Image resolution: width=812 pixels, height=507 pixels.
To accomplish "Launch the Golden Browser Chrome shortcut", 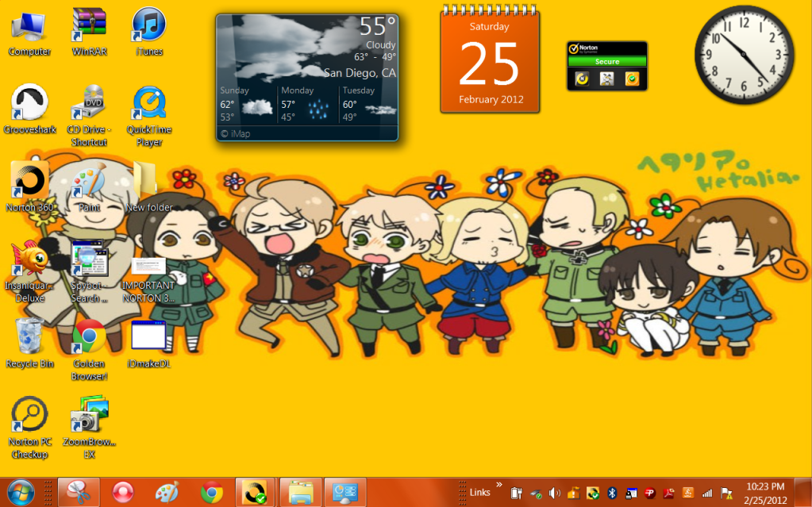I will (x=89, y=350).
